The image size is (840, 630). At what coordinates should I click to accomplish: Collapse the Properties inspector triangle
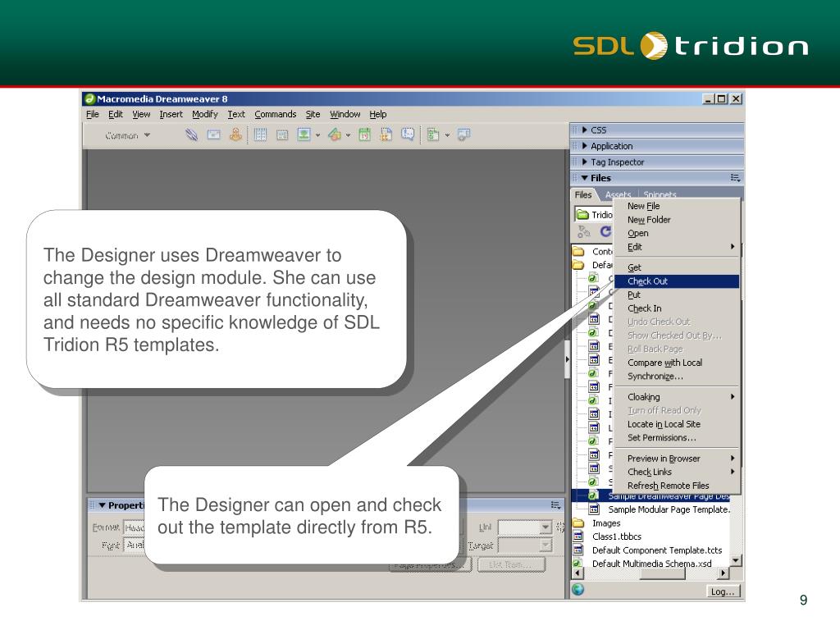click(103, 505)
